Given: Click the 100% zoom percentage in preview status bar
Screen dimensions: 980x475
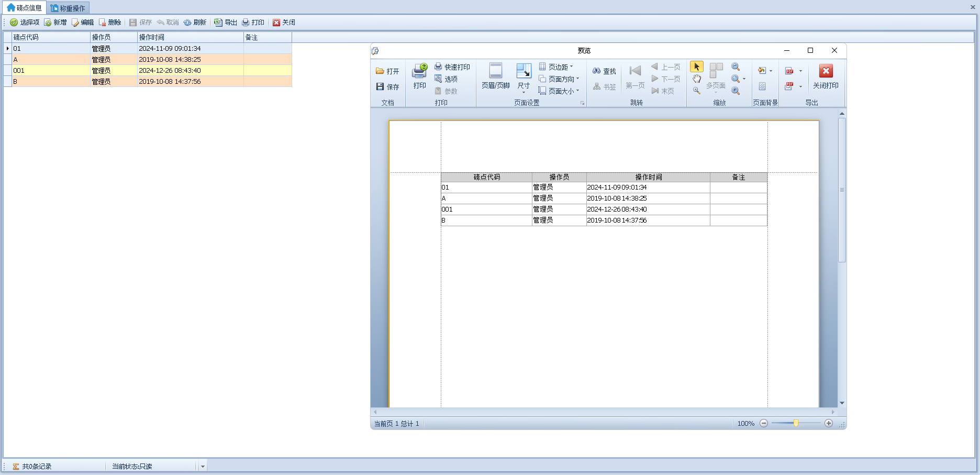Looking at the screenshot, I should click(x=745, y=424).
